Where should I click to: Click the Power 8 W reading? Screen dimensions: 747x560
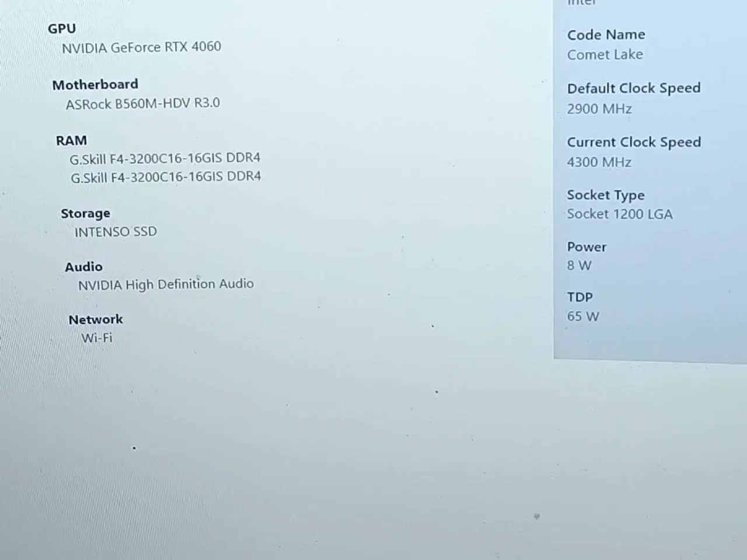[x=579, y=265]
